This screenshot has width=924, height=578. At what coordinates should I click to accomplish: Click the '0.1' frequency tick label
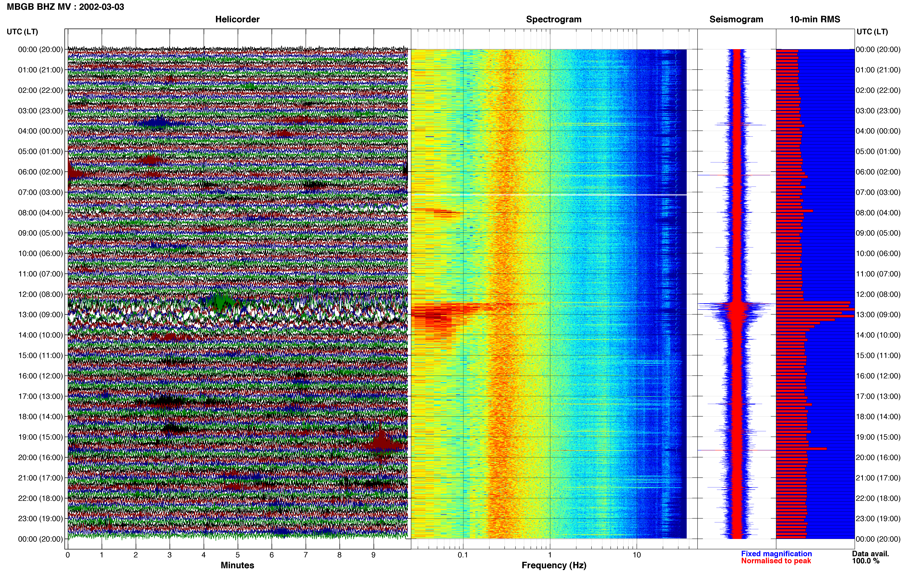click(x=463, y=555)
